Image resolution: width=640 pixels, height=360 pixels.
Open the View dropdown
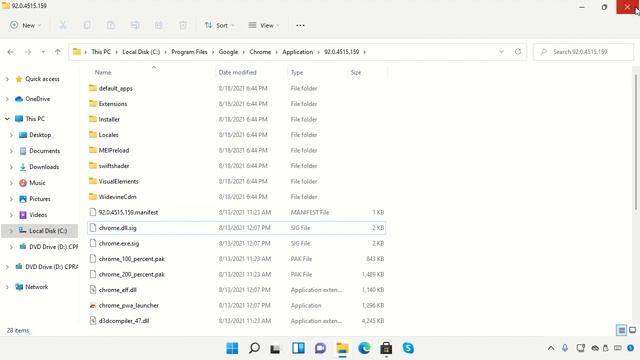(264, 25)
